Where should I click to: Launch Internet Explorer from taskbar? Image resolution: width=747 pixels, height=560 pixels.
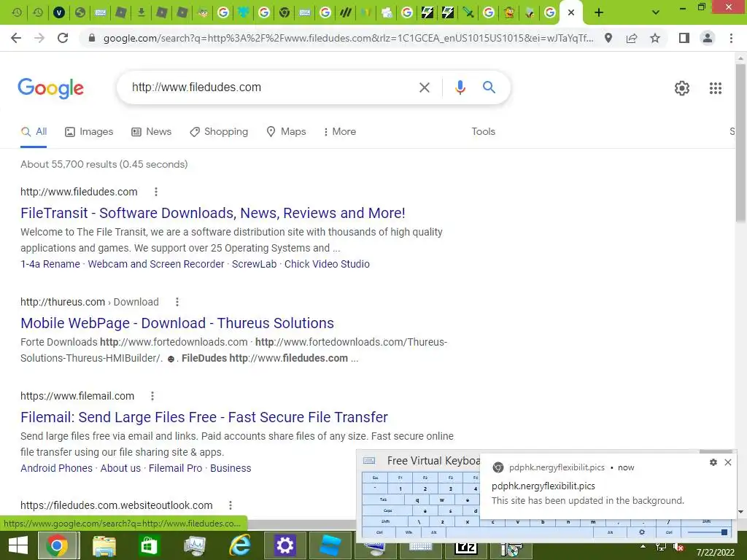tap(239, 545)
